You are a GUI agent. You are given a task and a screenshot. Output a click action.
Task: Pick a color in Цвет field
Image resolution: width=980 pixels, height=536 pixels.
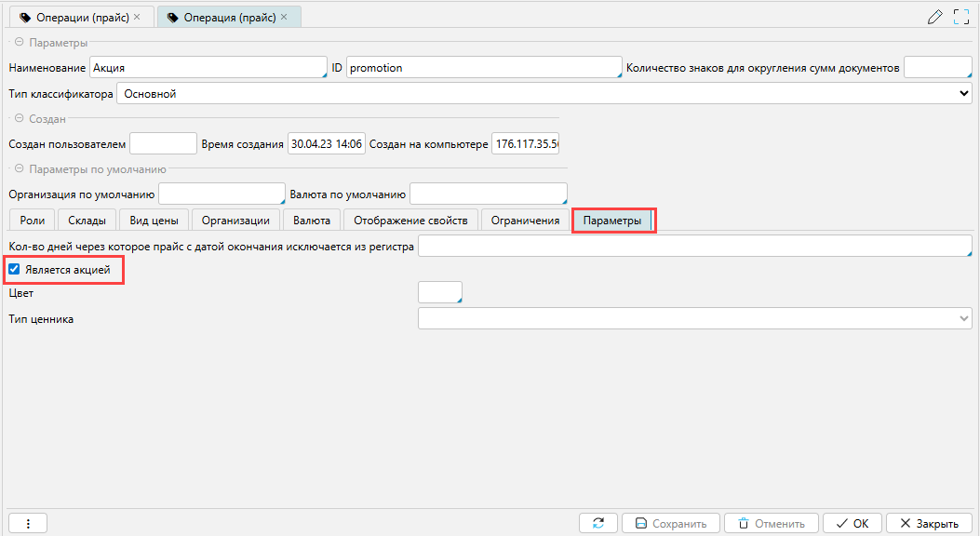(x=439, y=292)
